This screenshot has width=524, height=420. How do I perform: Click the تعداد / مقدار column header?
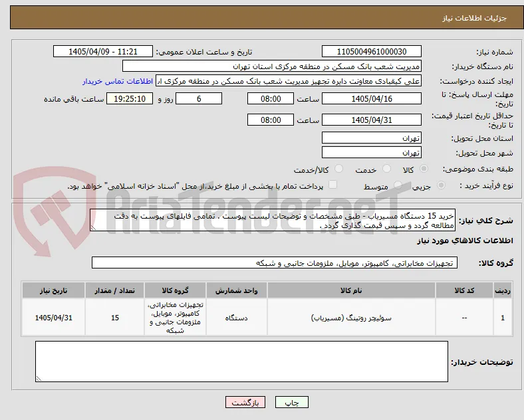click(x=114, y=290)
